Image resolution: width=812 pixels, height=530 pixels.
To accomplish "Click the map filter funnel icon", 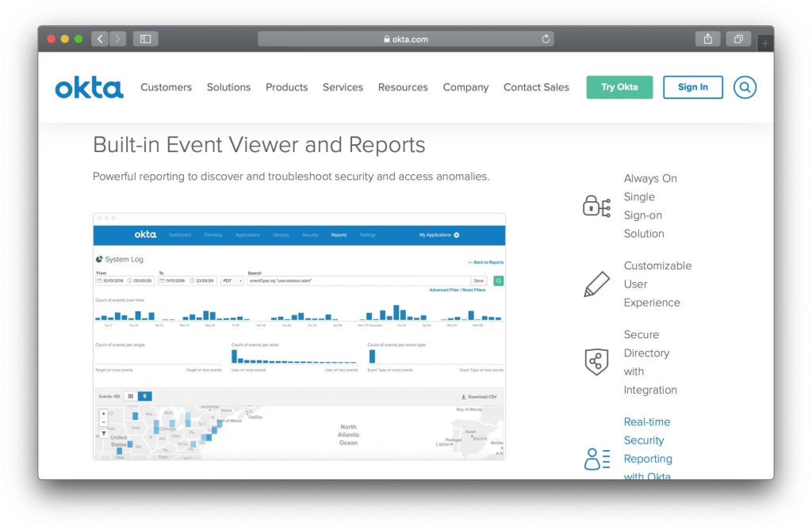I will point(103,433).
